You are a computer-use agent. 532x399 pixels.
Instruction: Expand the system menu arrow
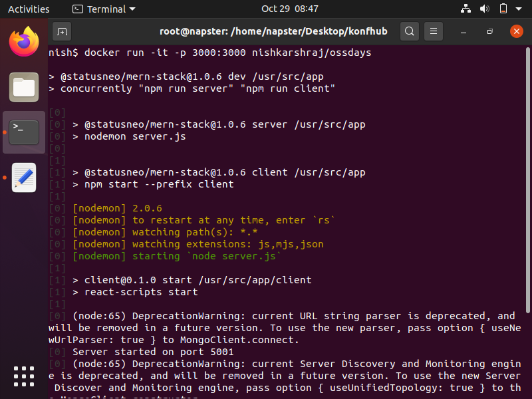click(519, 9)
